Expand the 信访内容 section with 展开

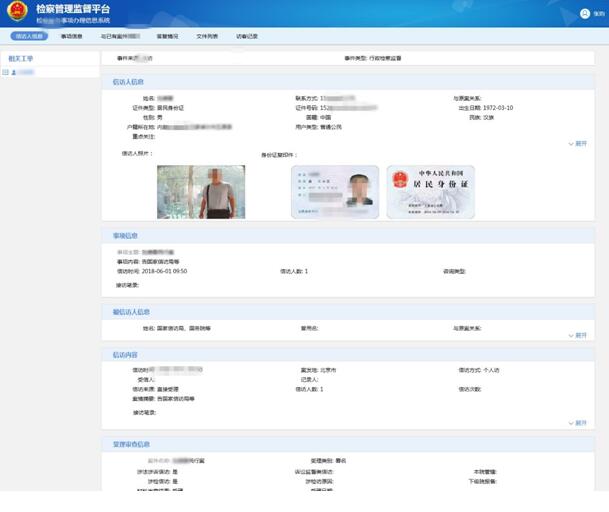click(x=578, y=423)
